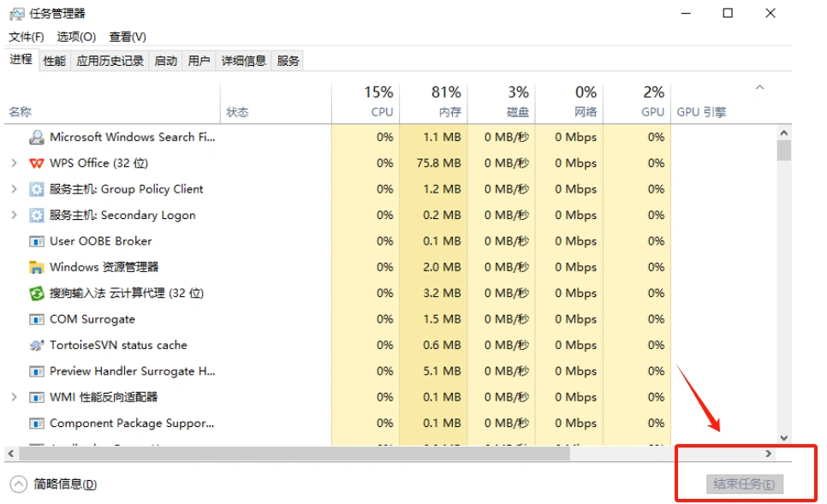Select the Microsoft Windows Search process icon
827x504 pixels.
click(37, 137)
